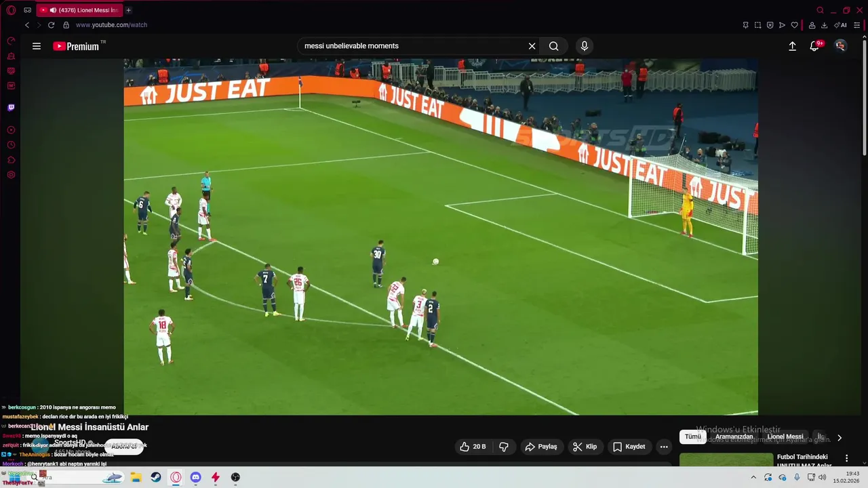Open the ad blocker shield icon
The image size is (868, 488).
tap(770, 25)
